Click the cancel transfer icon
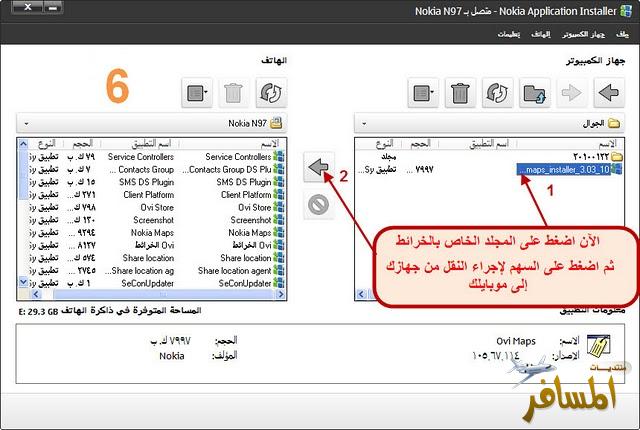This screenshot has height=430, width=640. pos(319,204)
